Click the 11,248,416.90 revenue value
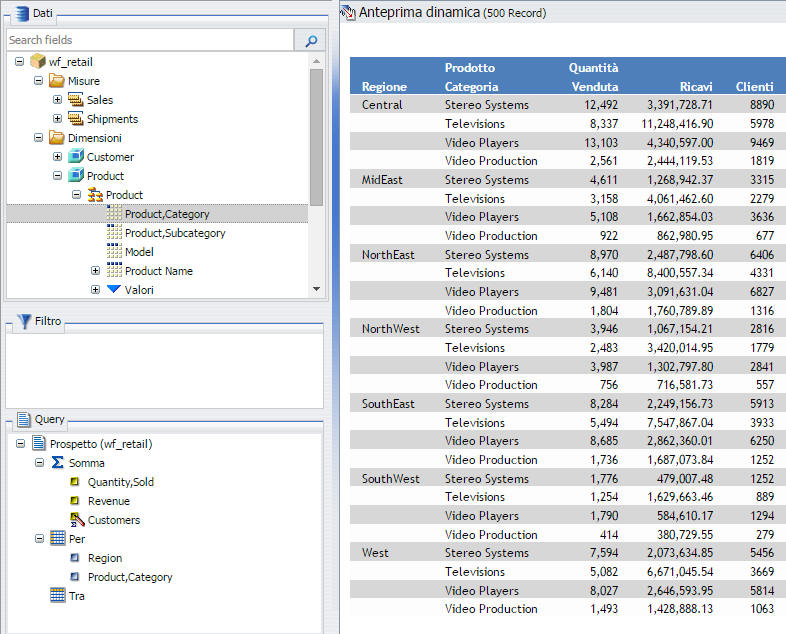This screenshot has height=634, width=786. tap(677, 123)
